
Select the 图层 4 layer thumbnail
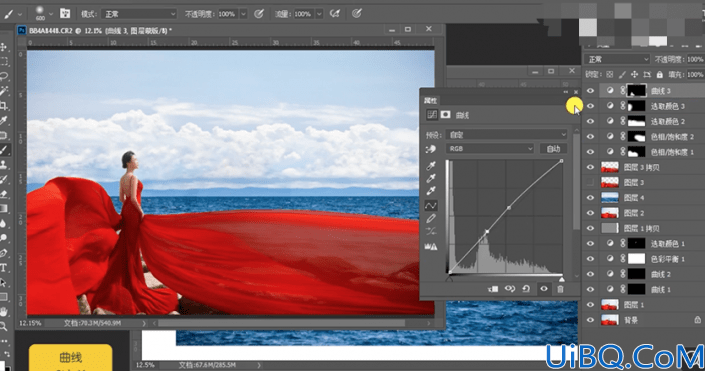click(x=610, y=197)
